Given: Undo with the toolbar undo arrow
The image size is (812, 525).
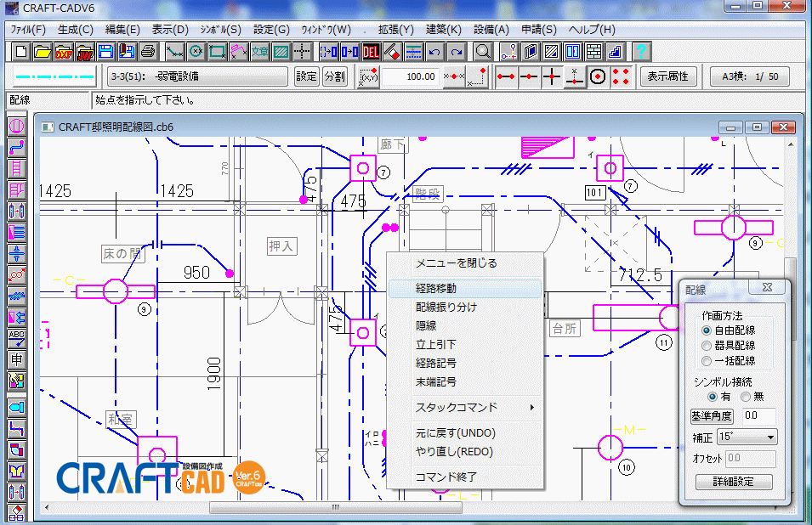Looking at the screenshot, I should pyautogui.click(x=434, y=52).
